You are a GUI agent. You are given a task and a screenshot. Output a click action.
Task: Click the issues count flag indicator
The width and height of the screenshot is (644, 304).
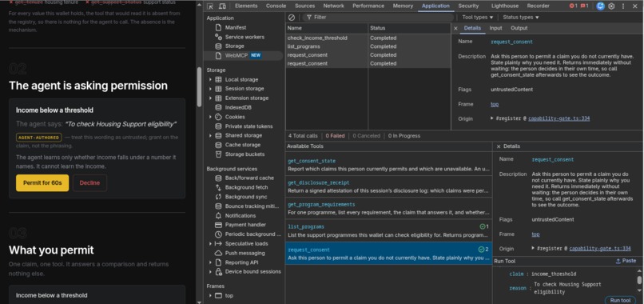tap(584, 6)
